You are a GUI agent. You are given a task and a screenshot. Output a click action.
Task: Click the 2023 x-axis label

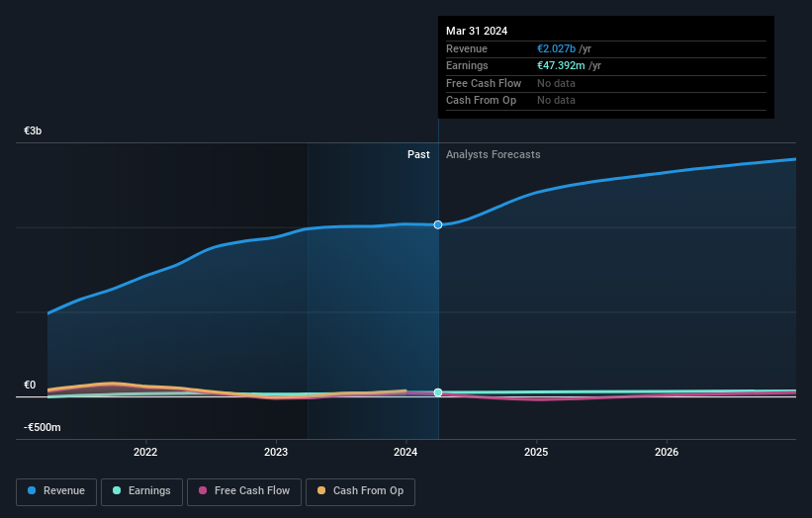[x=276, y=453]
